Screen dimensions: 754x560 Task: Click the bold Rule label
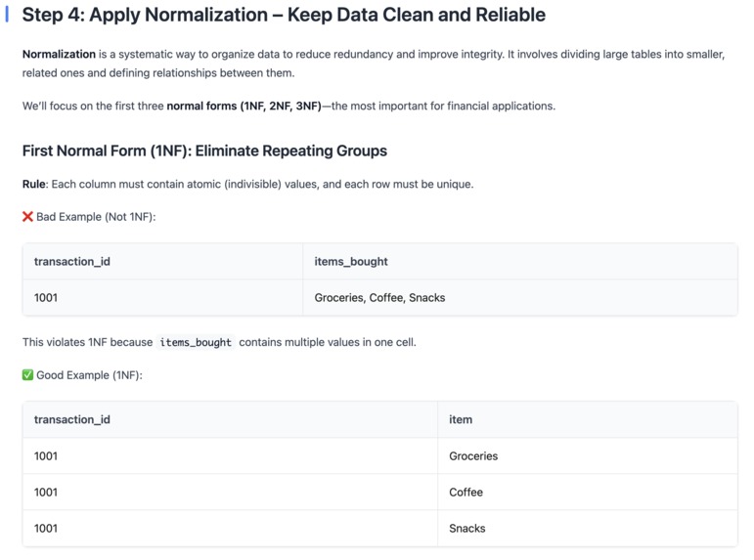[x=34, y=184]
